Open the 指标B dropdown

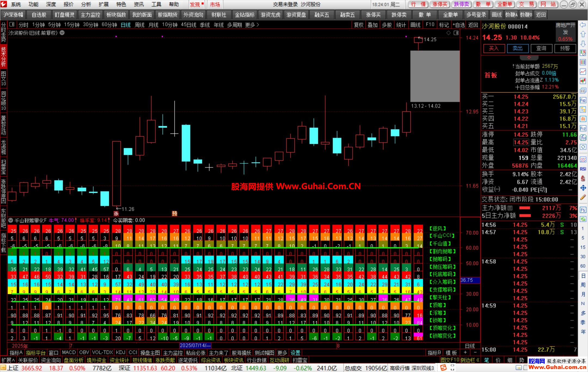434,353
